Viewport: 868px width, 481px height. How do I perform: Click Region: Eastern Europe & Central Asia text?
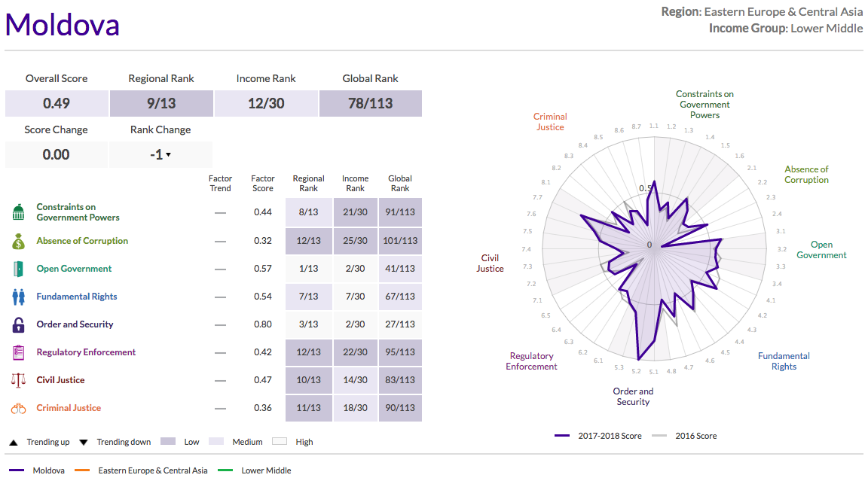click(x=762, y=11)
